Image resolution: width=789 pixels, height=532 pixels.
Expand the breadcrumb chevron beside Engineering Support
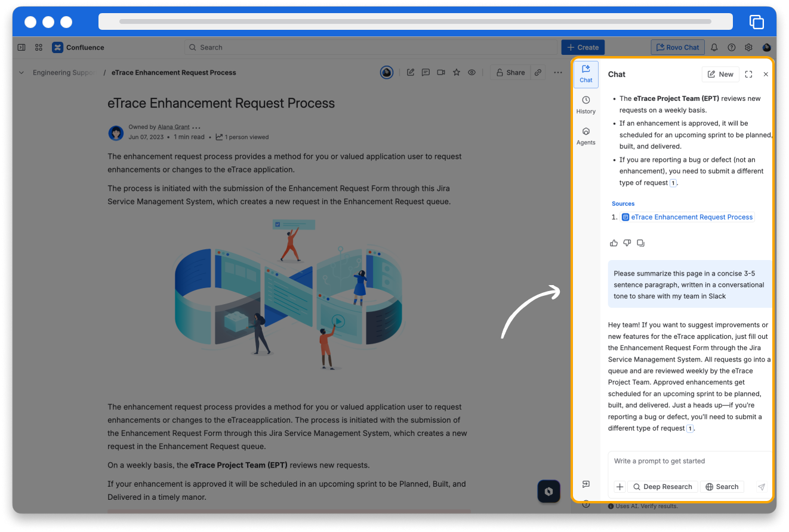(21, 73)
